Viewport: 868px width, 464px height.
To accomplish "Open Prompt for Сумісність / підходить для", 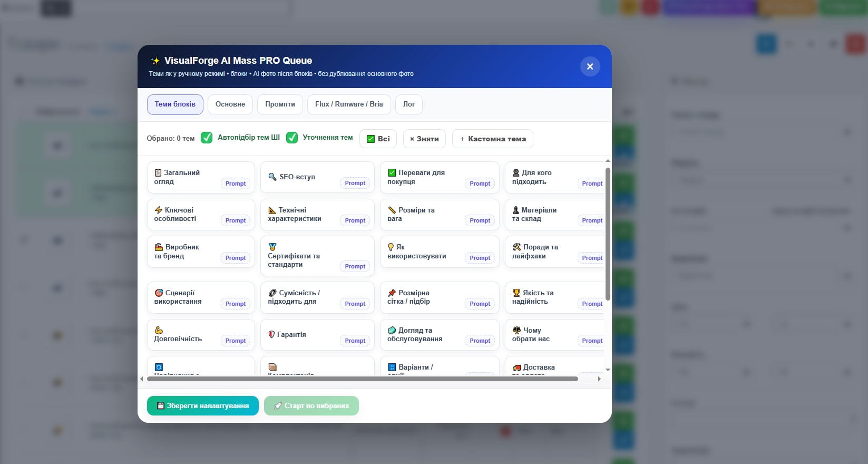I will pos(355,304).
